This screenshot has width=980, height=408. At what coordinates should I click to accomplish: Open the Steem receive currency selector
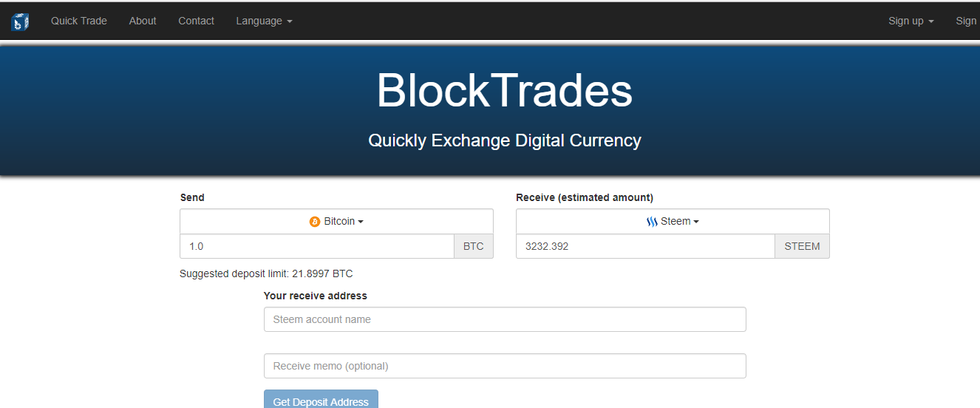673,222
